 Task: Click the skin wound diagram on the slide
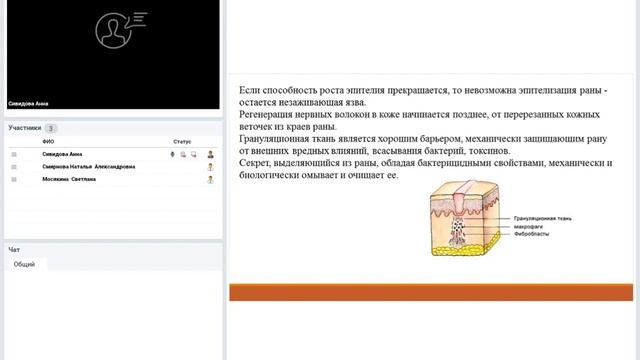point(465,218)
